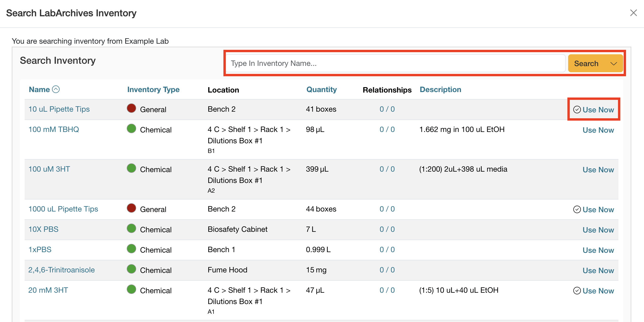The image size is (644, 322).
Task: Click the check-circle icon in the 20 mM 3HT row
Action: click(577, 291)
